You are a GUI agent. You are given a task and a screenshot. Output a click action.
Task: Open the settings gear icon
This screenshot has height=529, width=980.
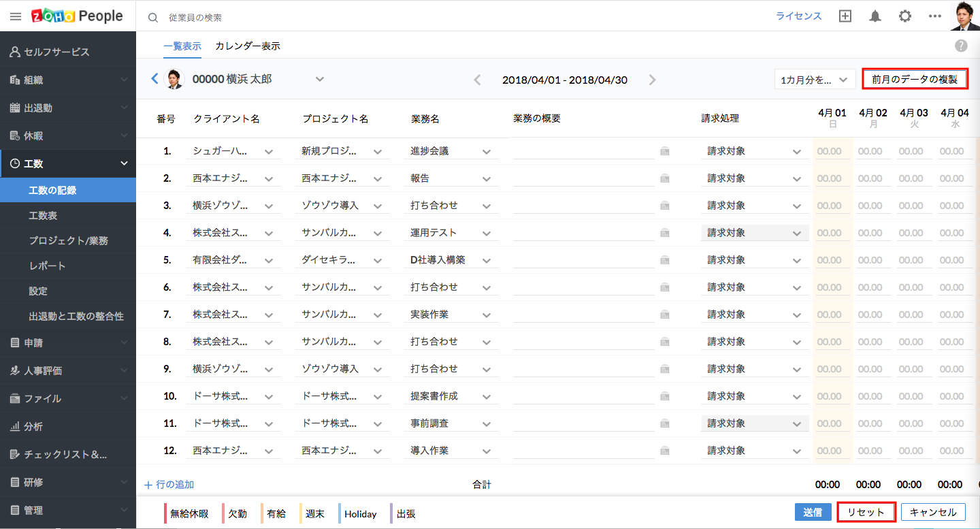[904, 16]
